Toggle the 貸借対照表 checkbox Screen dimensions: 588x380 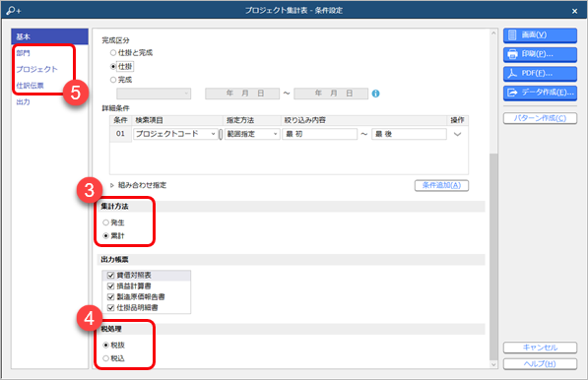tap(110, 276)
